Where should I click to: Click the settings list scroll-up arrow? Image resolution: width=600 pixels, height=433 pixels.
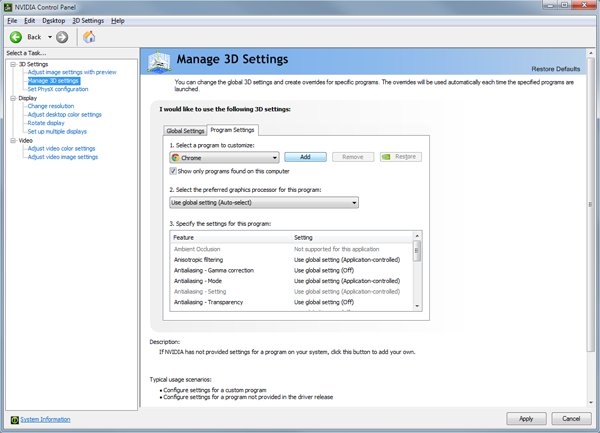pyautogui.click(x=417, y=236)
